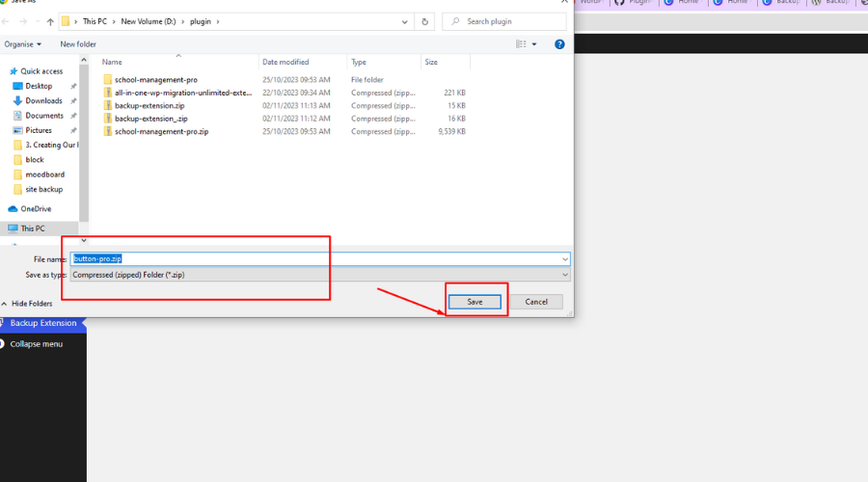Click the Search plugin field
The height and width of the screenshot is (482, 868).
point(504,21)
